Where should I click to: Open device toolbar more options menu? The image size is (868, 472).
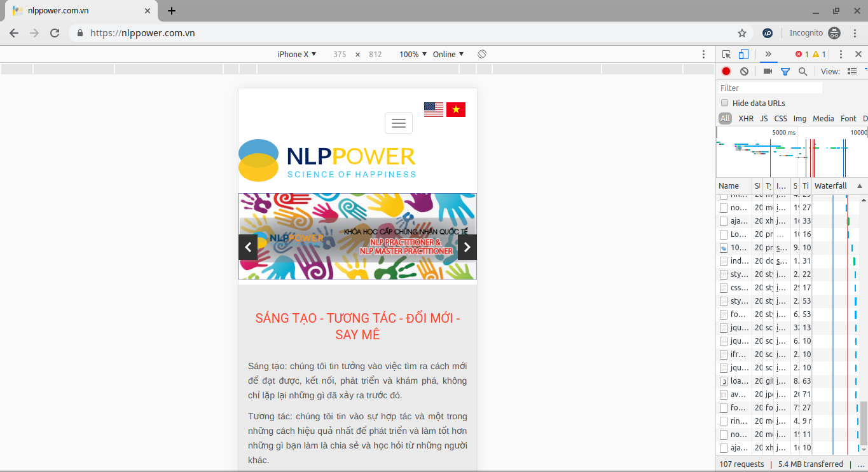pos(703,55)
